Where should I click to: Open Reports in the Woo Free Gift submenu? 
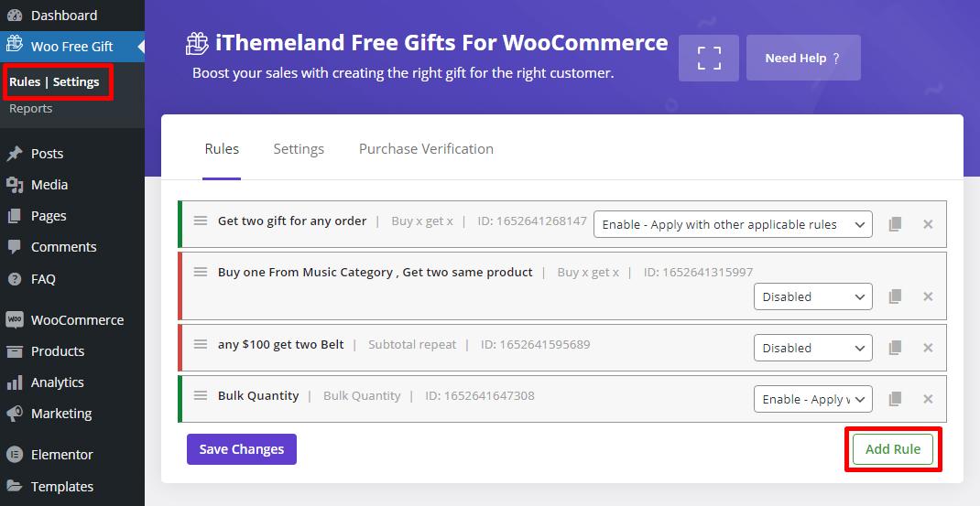pos(30,109)
